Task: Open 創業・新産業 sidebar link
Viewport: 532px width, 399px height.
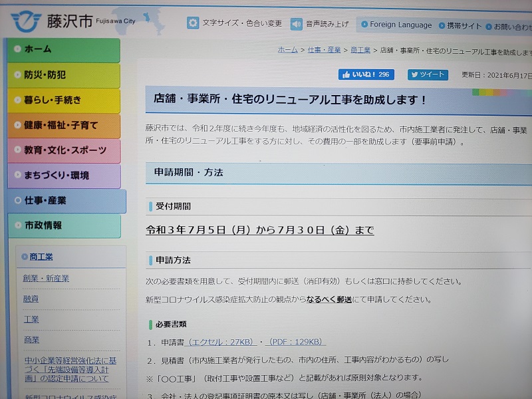Action: 46,278
